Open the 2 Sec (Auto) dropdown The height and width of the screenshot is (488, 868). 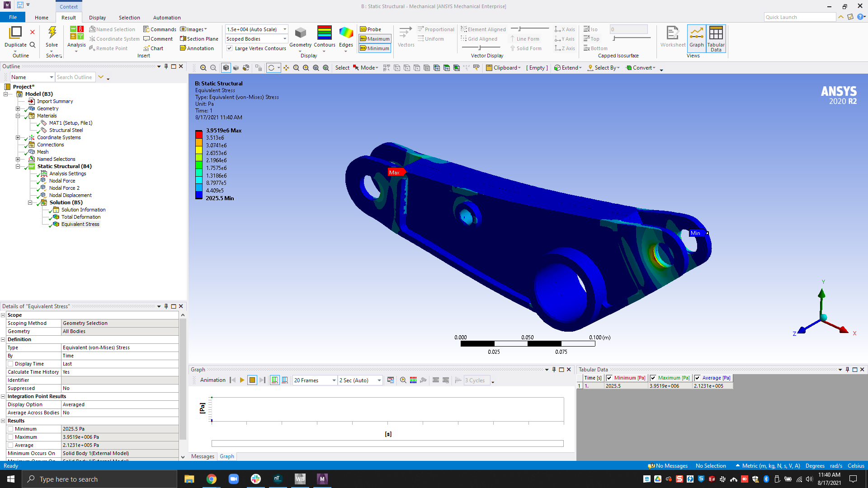(379, 380)
